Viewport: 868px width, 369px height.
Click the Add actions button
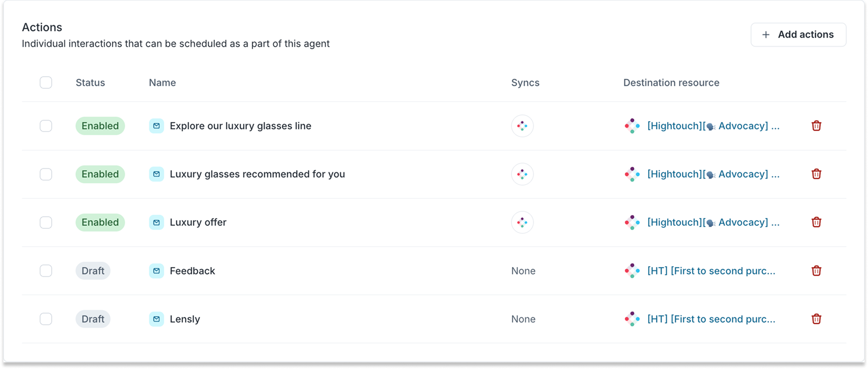point(798,34)
